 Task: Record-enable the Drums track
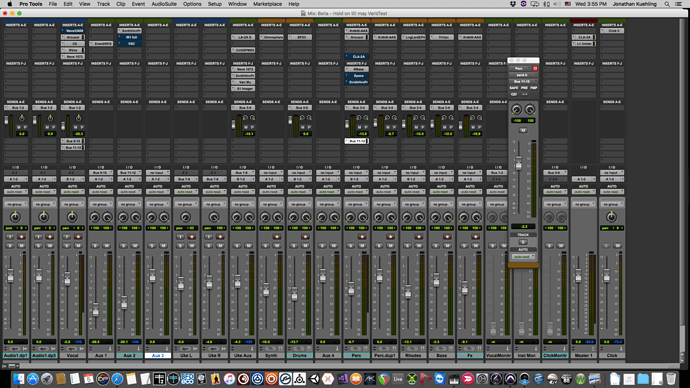(x=305, y=237)
